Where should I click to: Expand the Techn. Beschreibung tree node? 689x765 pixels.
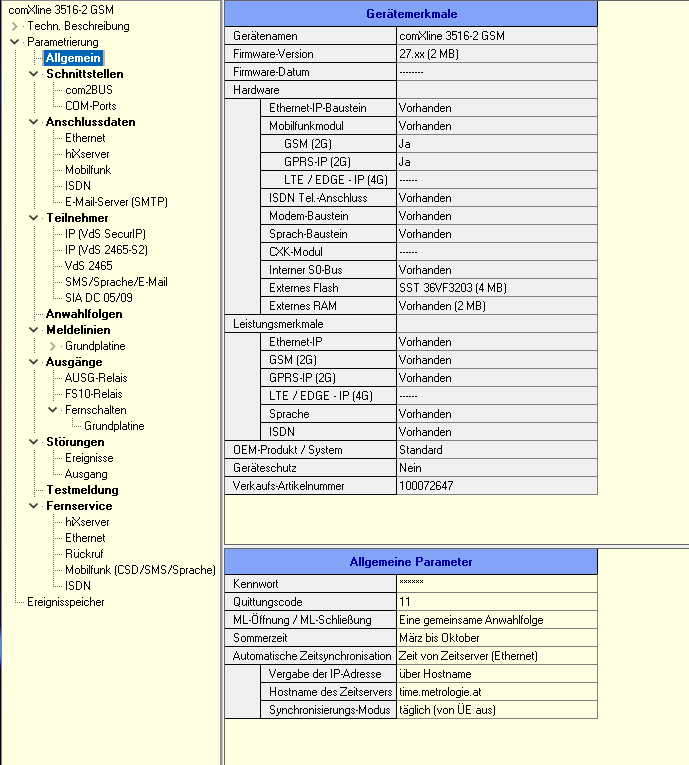pos(15,26)
